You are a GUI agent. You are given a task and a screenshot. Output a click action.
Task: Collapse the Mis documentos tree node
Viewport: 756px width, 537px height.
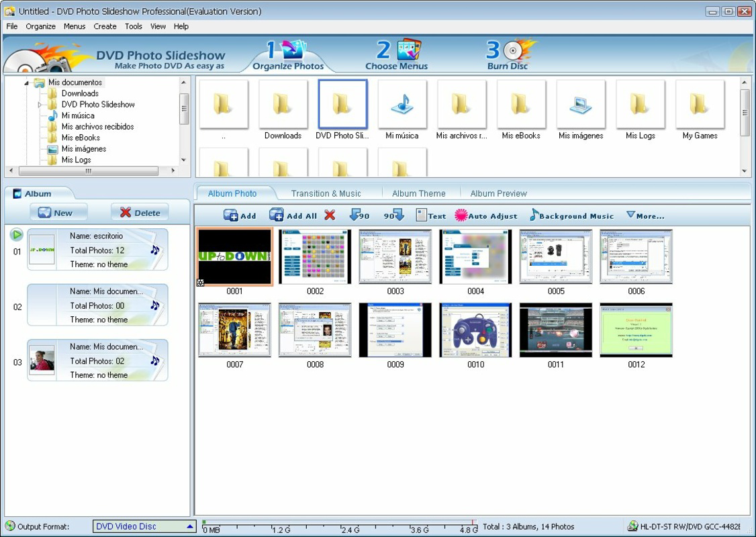click(x=26, y=83)
